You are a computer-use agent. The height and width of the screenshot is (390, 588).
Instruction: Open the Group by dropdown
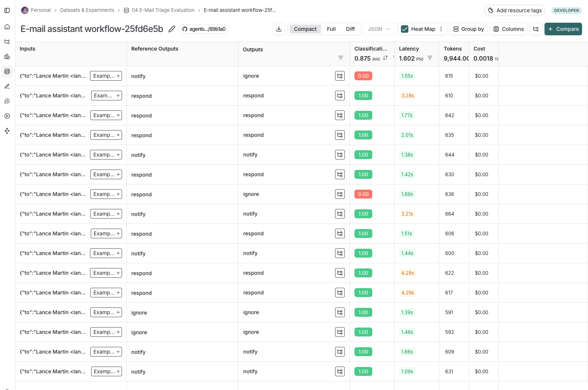pyautogui.click(x=468, y=29)
